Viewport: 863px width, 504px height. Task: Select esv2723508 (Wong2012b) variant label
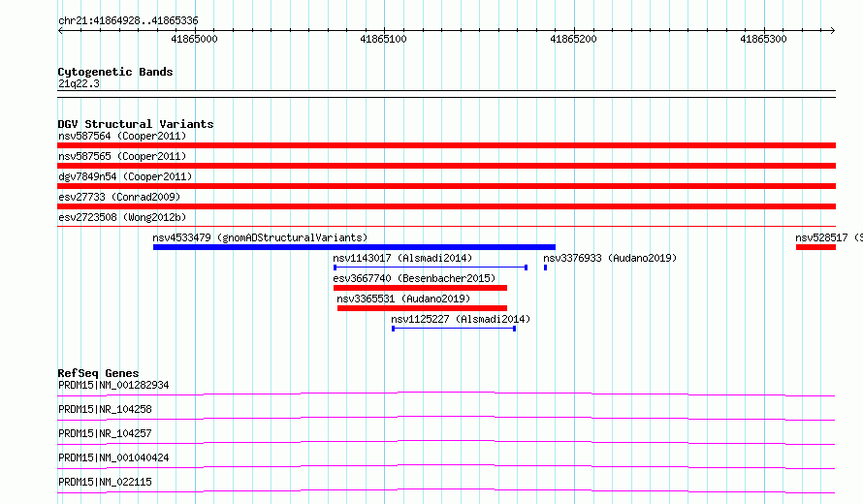(122, 217)
